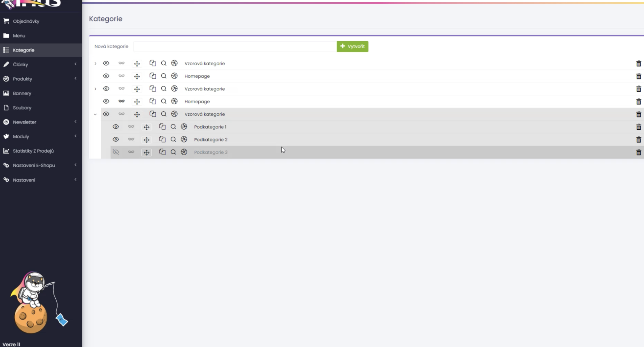Screen dimensions: 644x347
Task: Delete Podkategorie 1 with its trash icon
Action: pyautogui.click(x=638, y=127)
